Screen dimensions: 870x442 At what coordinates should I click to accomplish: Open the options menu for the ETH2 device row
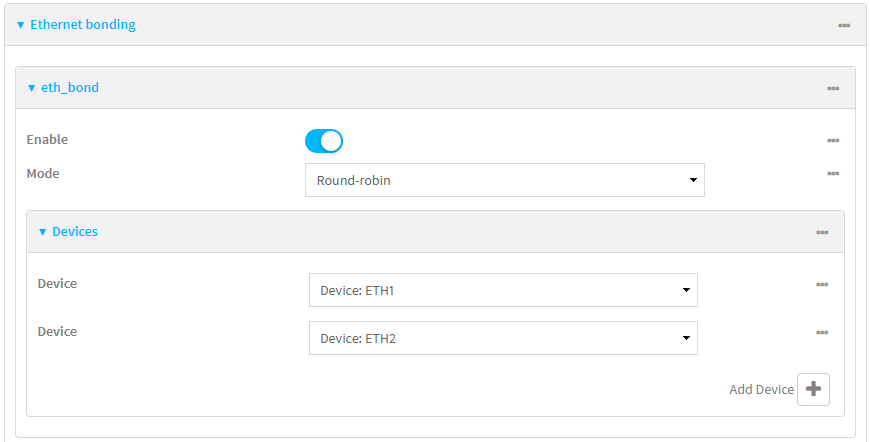point(821,333)
